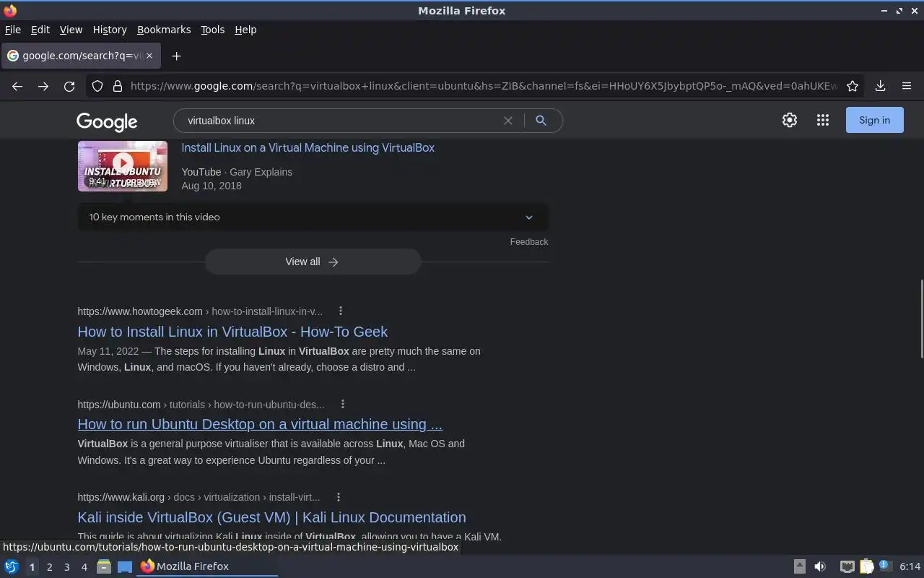Viewport: 924px width, 578px height.
Task: Open How to run Ubuntu Desktop link
Action: click(x=260, y=424)
